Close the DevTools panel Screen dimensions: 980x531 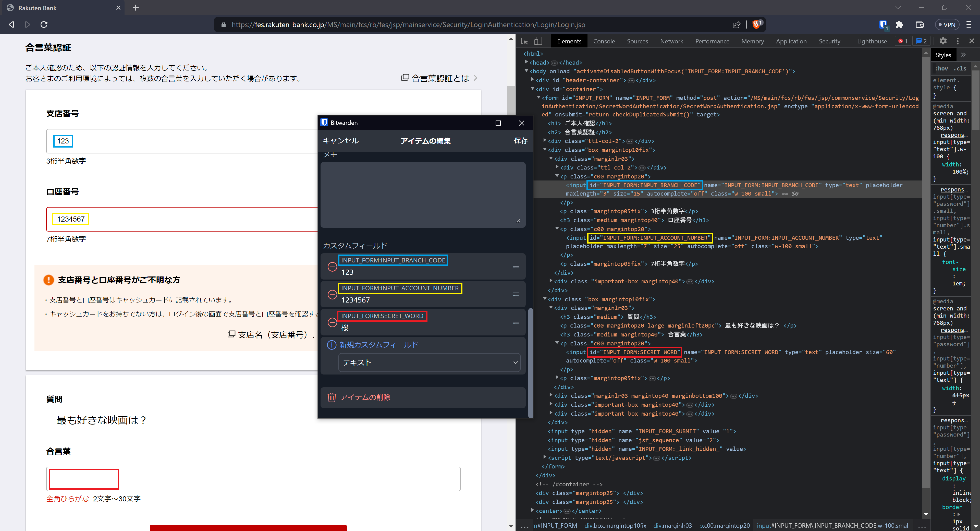972,41
